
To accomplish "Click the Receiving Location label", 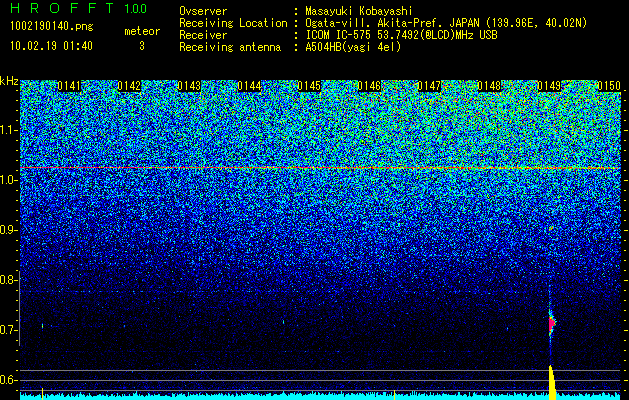I will (x=233, y=23).
